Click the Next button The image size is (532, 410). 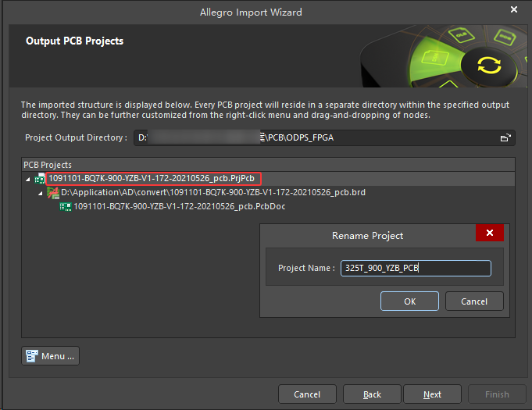(432, 394)
